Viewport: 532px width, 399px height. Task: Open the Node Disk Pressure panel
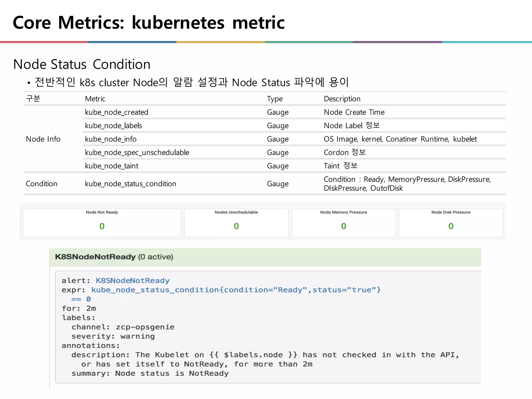(x=451, y=223)
